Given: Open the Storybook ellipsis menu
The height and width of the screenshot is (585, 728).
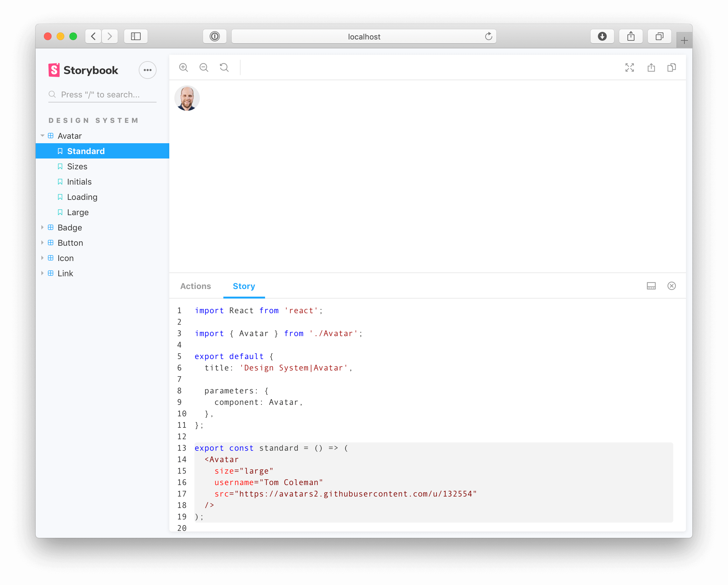Looking at the screenshot, I should (x=148, y=70).
